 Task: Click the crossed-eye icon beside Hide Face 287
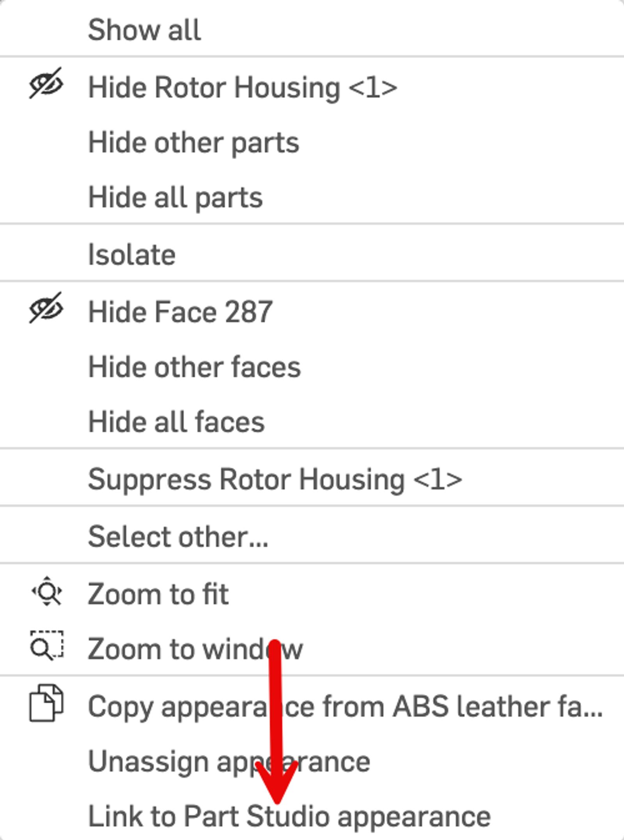46,308
